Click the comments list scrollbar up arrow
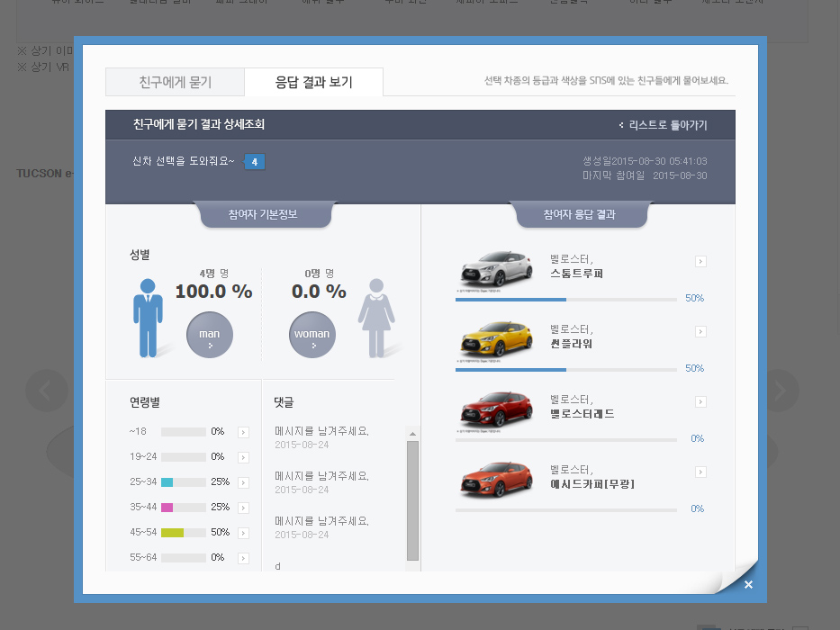840x630 pixels. click(x=412, y=434)
